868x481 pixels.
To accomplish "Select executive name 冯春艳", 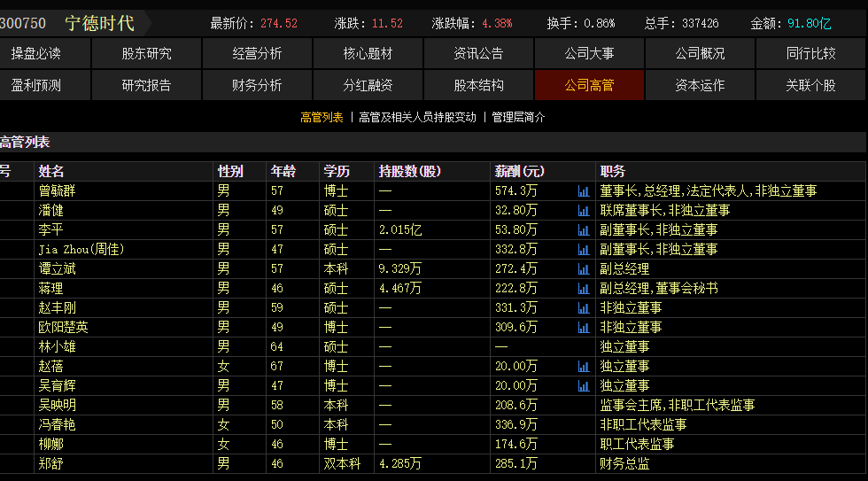I will coord(57,424).
